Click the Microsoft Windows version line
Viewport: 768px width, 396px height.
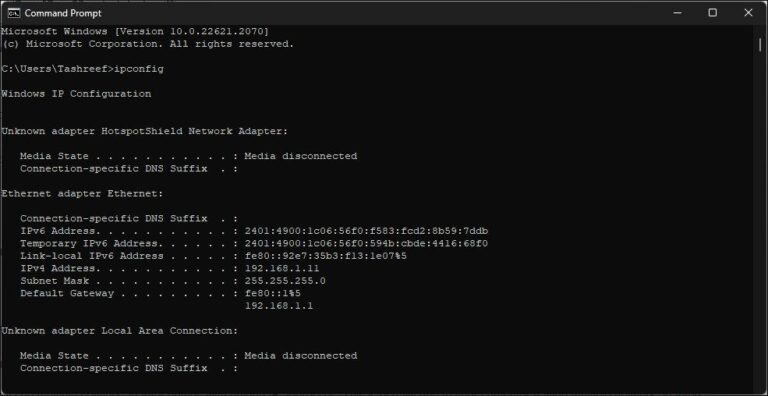135,31
